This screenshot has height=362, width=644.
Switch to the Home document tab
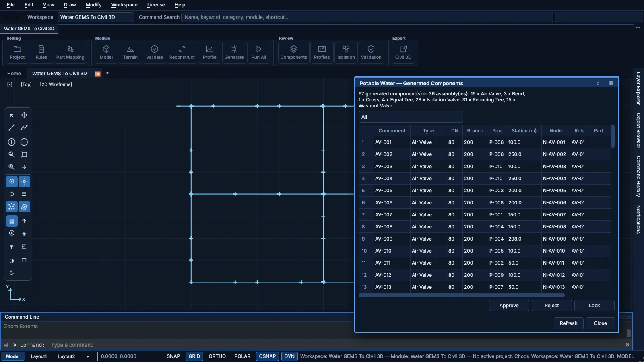(14, 74)
